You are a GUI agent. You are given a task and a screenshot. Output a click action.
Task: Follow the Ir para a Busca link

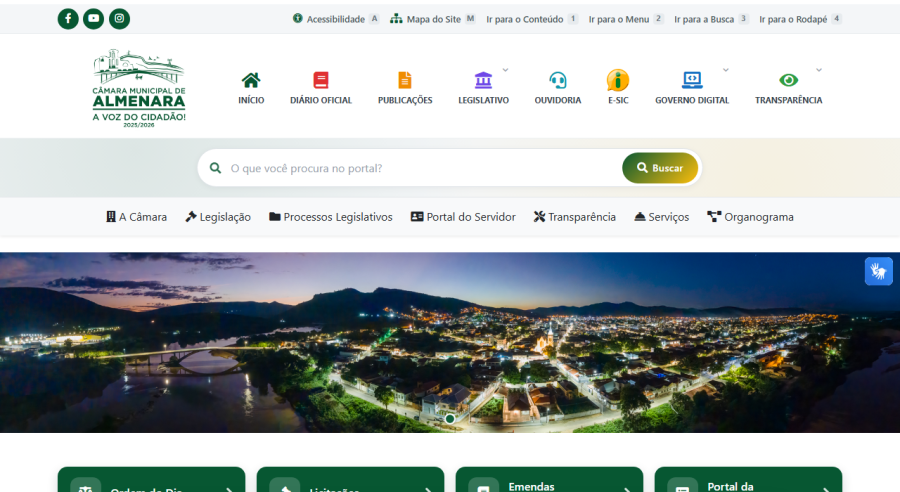704,19
